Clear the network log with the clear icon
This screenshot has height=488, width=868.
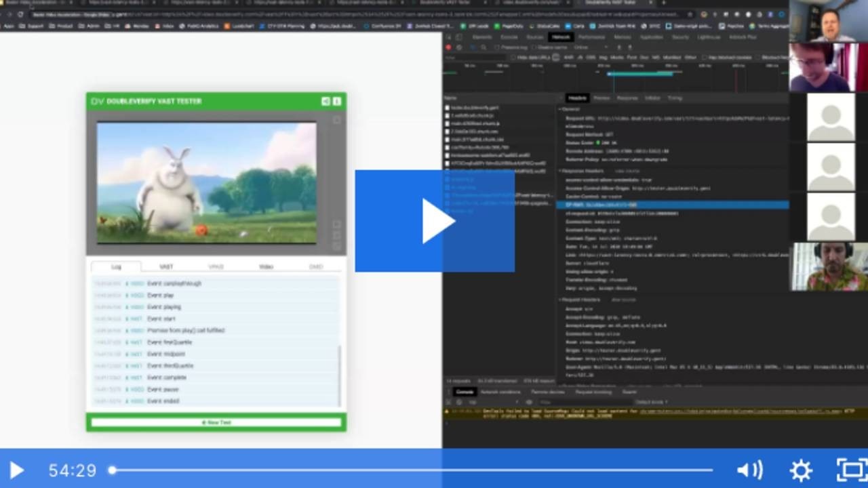459,47
